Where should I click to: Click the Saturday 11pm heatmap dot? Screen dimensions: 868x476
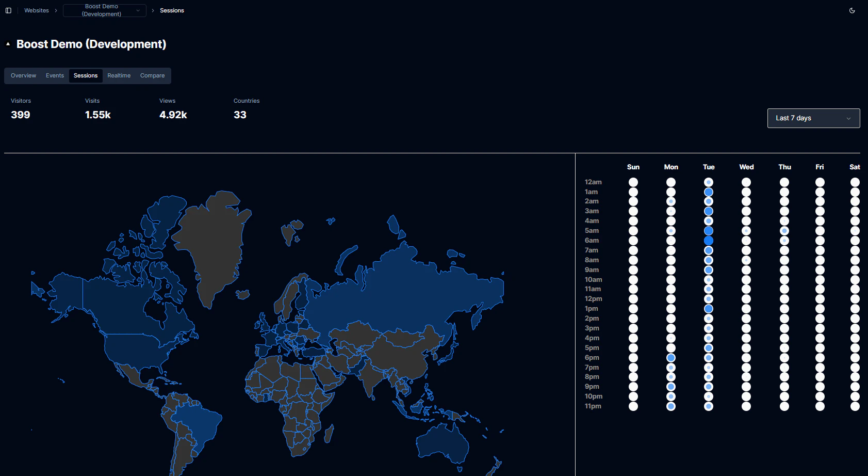(x=855, y=406)
